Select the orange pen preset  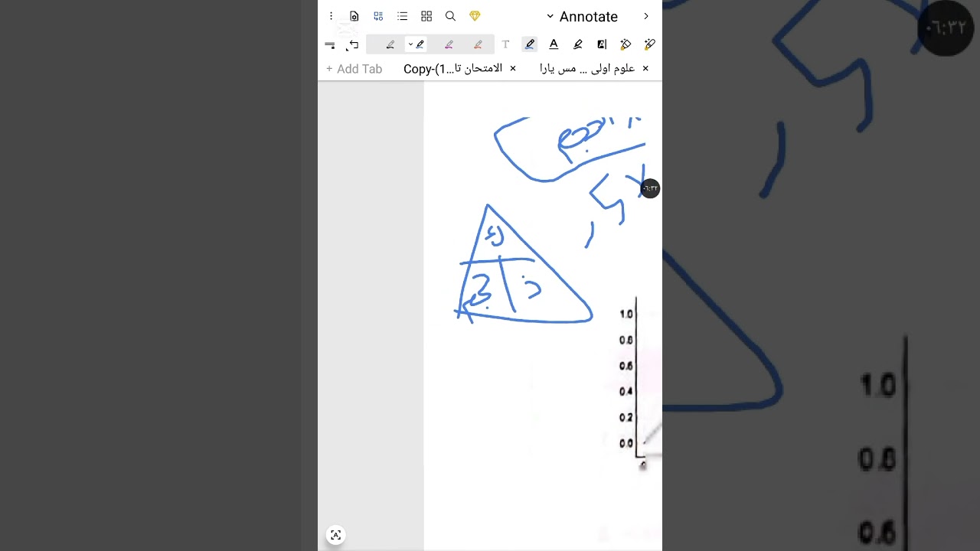(x=478, y=44)
